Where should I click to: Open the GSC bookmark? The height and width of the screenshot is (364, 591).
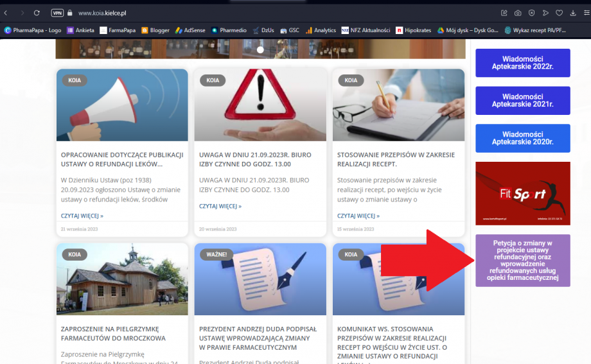(290, 30)
